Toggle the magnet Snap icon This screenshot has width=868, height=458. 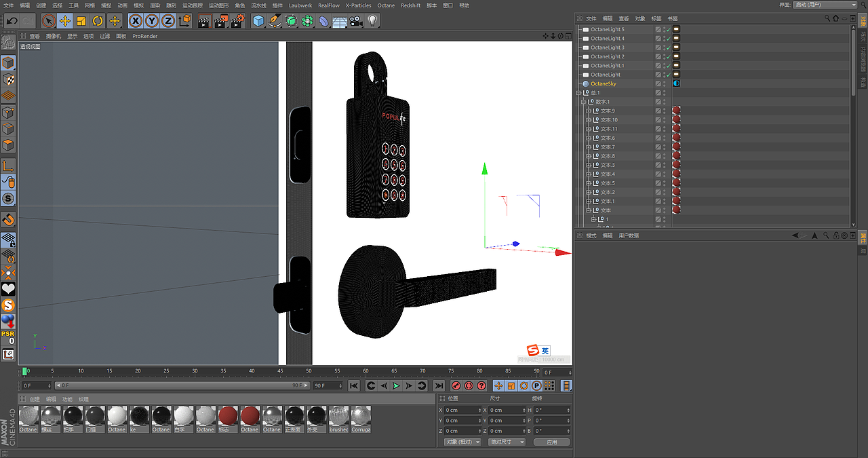tap(8, 220)
